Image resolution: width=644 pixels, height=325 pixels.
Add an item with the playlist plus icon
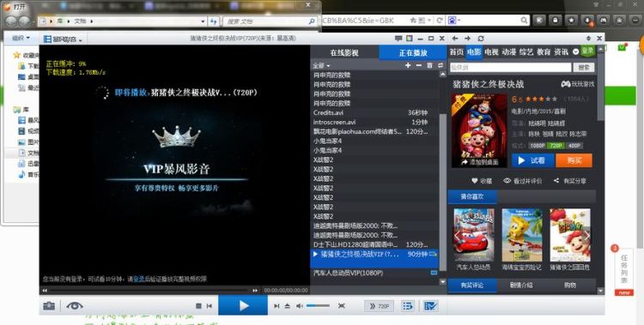pos(408,66)
